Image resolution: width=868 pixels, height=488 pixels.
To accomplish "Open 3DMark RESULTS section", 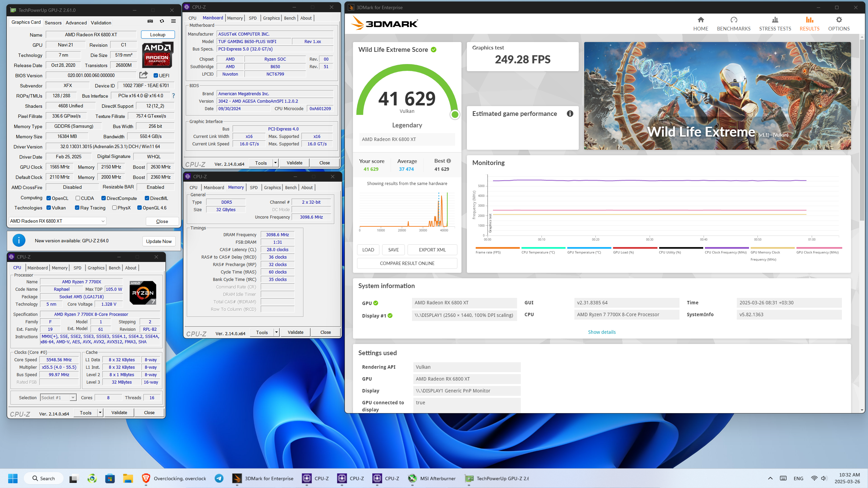I will tap(809, 24).
